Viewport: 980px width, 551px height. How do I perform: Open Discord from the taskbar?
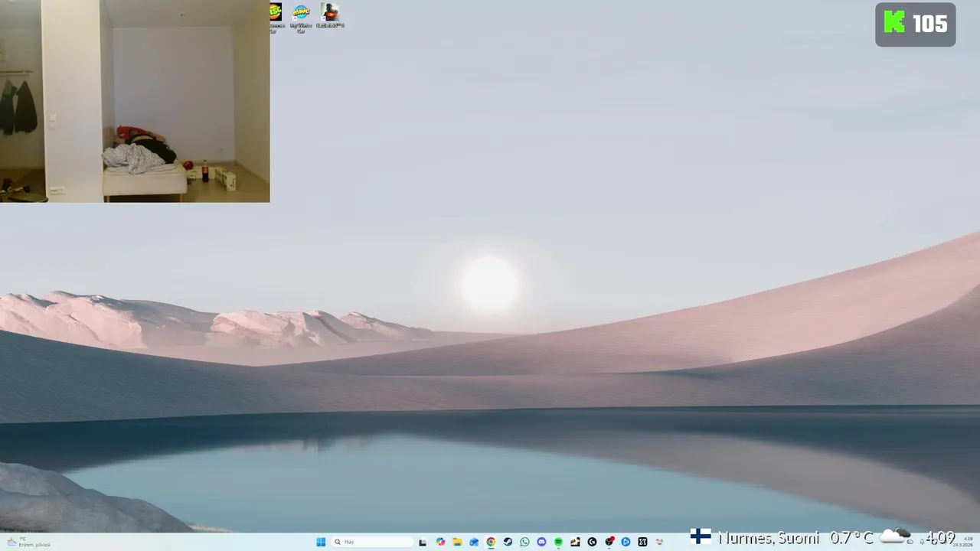point(541,542)
